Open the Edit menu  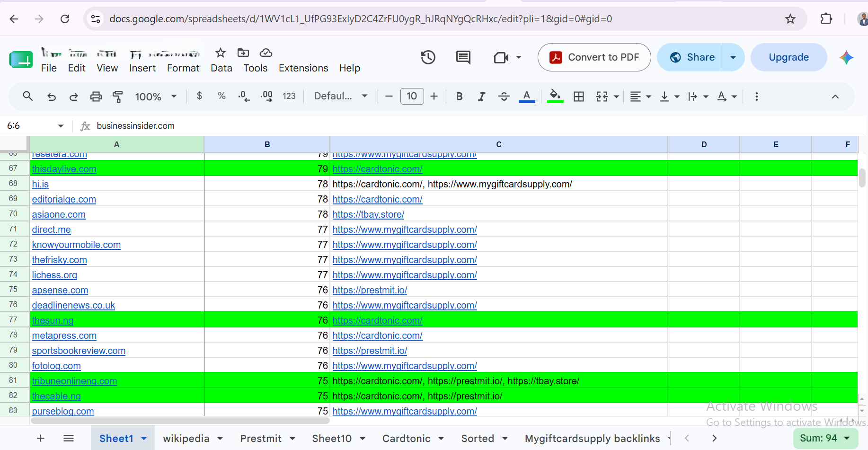tap(77, 68)
